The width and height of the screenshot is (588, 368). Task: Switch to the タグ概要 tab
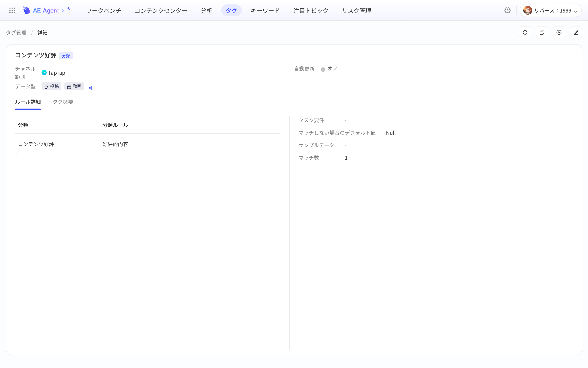[63, 102]
